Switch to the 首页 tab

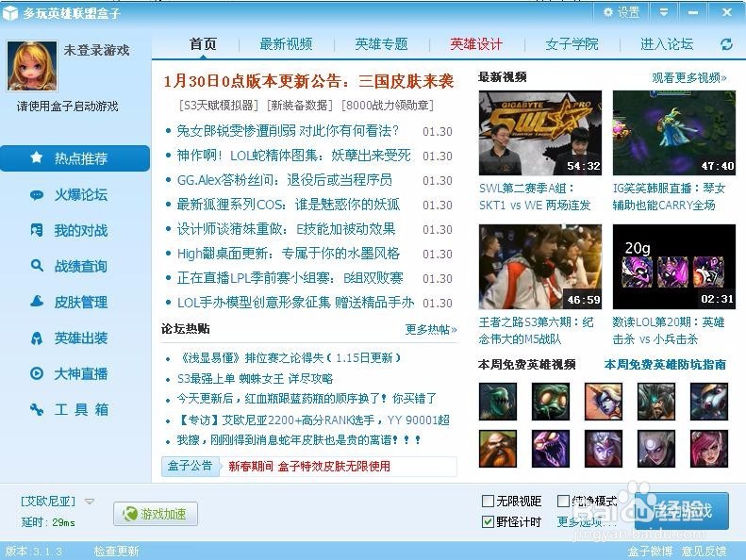click(x=203, y=44)
